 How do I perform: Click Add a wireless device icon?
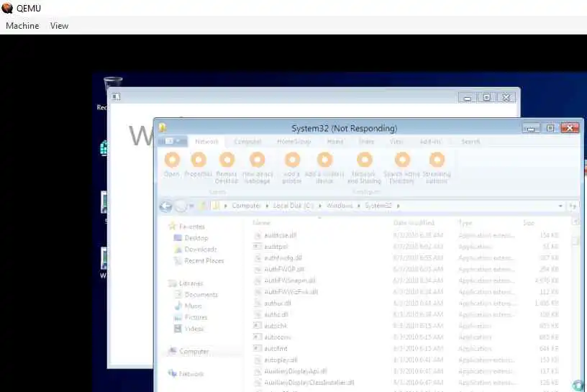coord(324,160)
